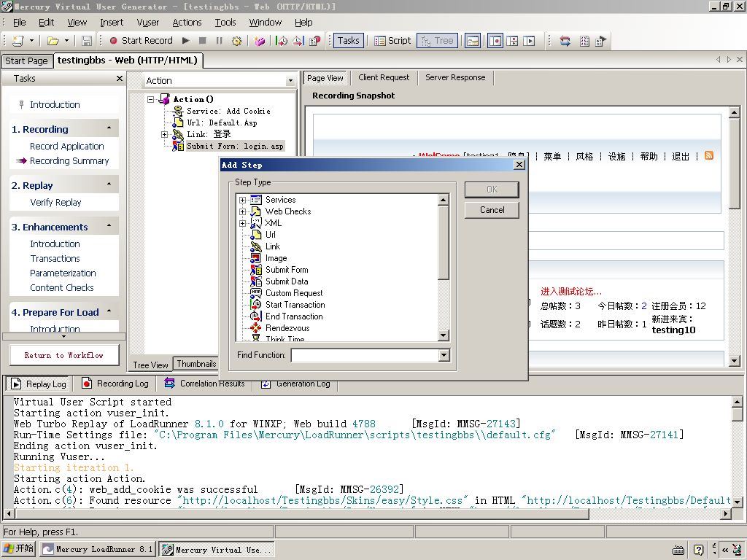The width and height of the screenshot is (747, 560).
Task: Expand Services in Step Type list
Action: tap(242, 200)
